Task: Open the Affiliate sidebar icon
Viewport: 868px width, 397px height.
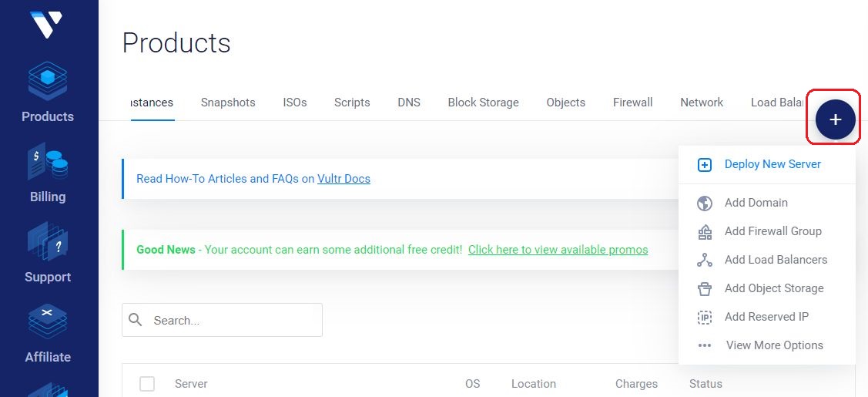Action: coord(48,321)
